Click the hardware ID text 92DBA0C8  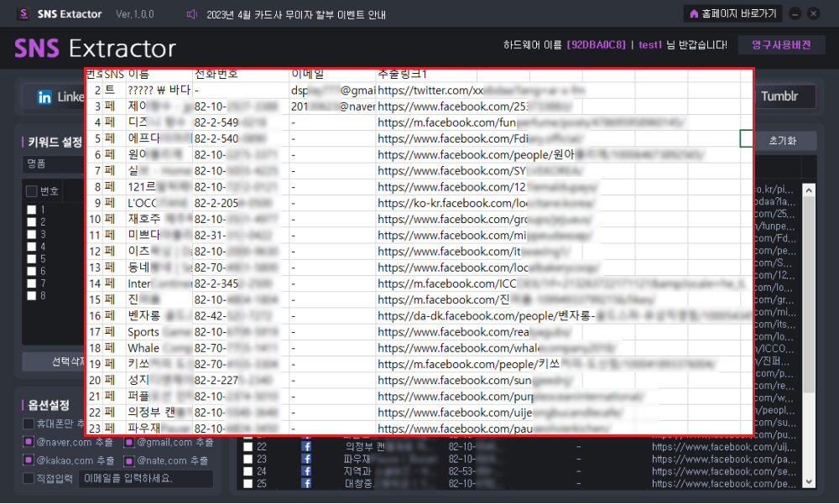tap(596, 45)
